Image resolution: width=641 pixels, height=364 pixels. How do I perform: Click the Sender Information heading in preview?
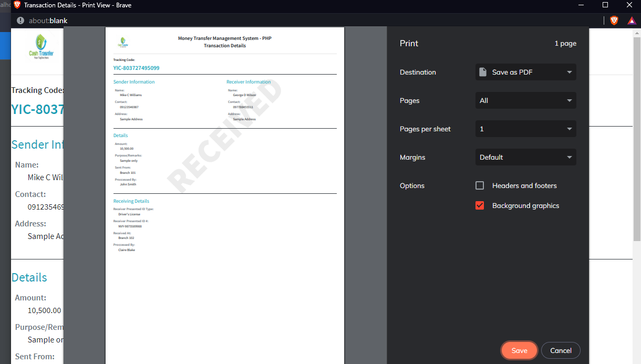[134, 82]
